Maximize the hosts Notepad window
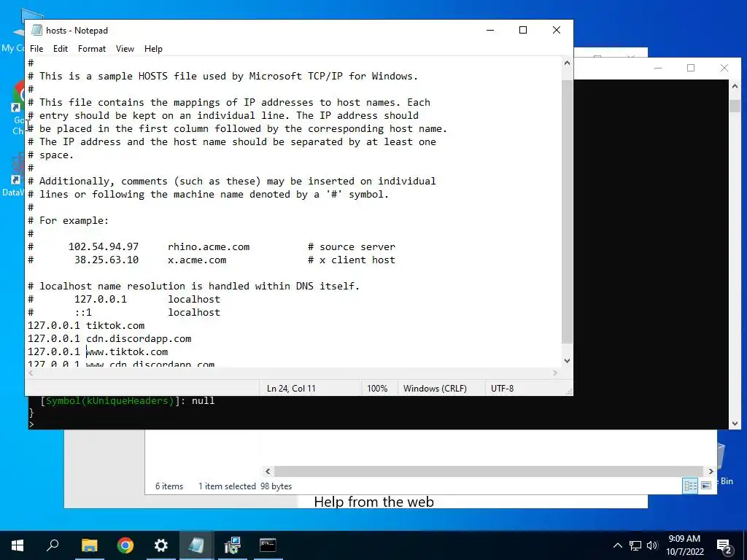 point(523,30)
